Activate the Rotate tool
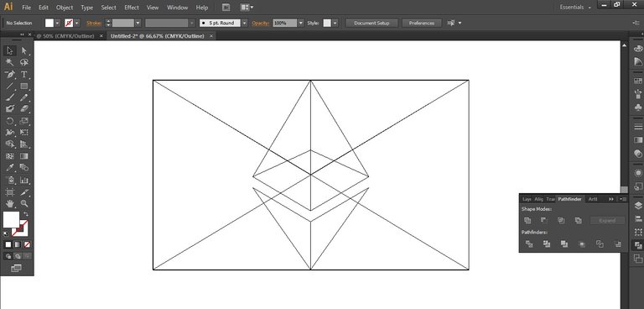 click(x=10, y=121)
